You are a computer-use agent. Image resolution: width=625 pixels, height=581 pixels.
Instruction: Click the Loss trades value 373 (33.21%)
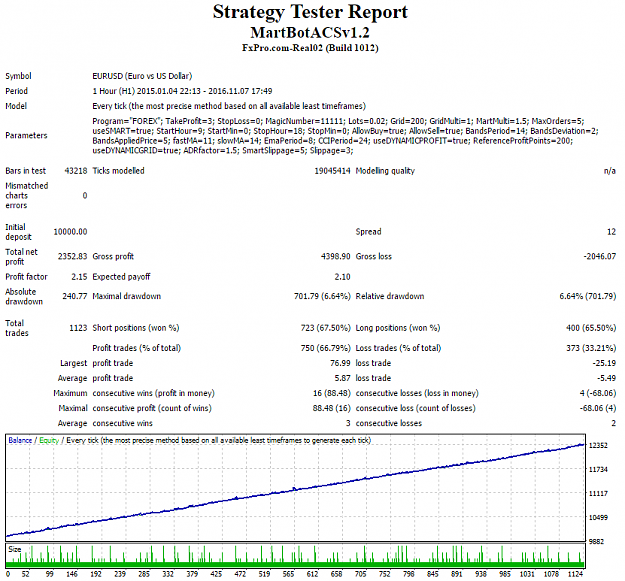(x=591, y=348)
